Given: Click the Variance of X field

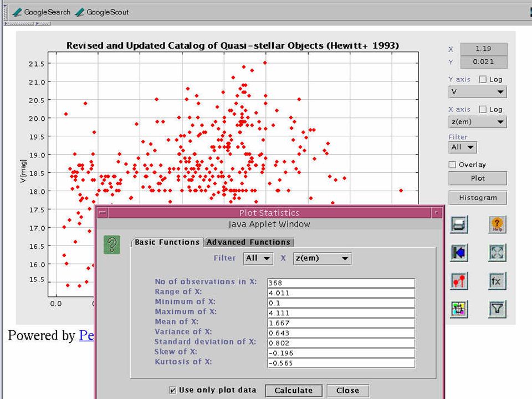Looking at the screenshot, I should (x=341, y=333).
